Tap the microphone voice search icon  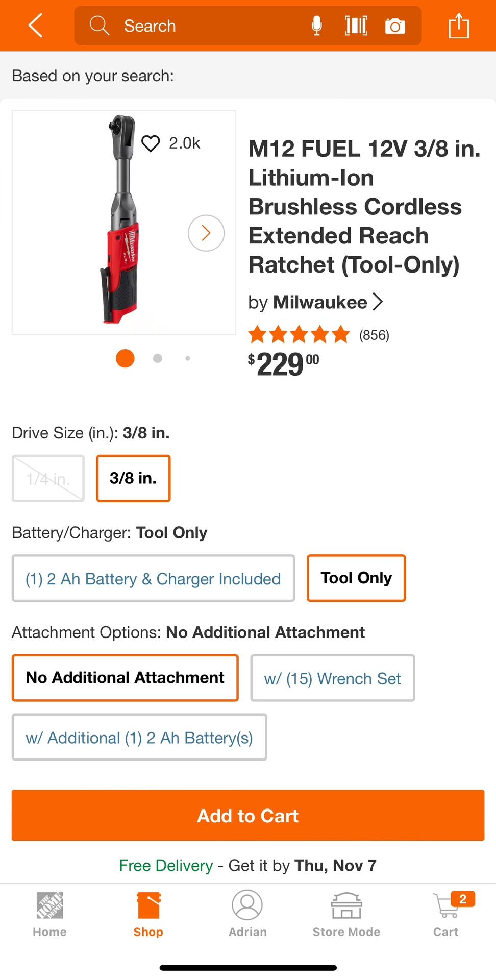click(x=316, y=26)
